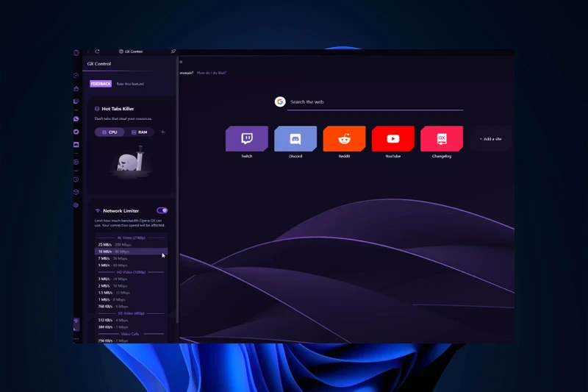Open the Settings gear icon in the sidebar
Screen dimensions: 588x392
76,205
